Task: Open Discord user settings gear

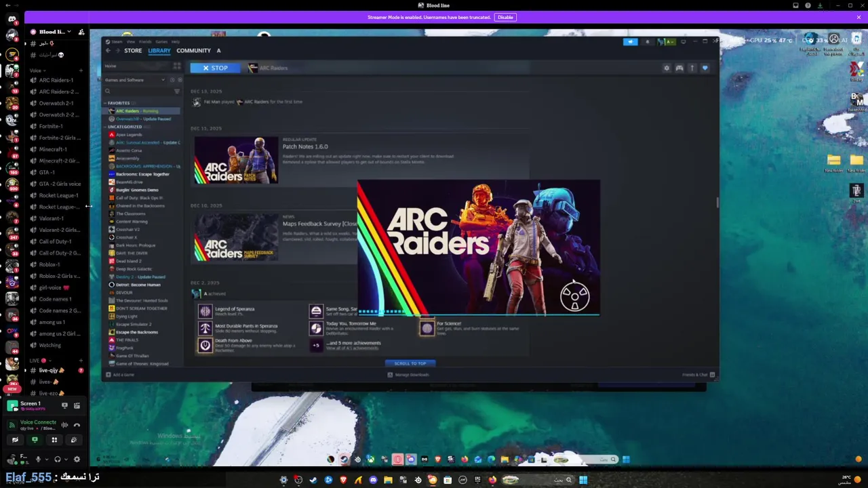Action: click(x=77, y=459)
